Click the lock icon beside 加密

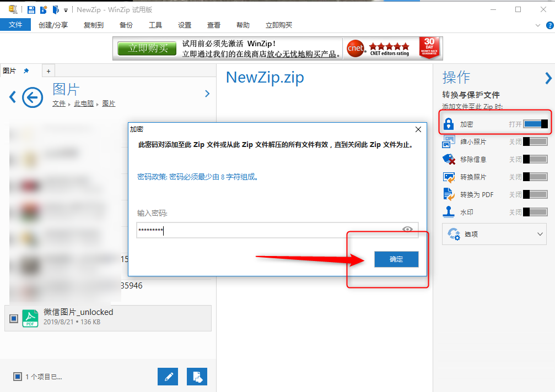[x=449, y=124]
